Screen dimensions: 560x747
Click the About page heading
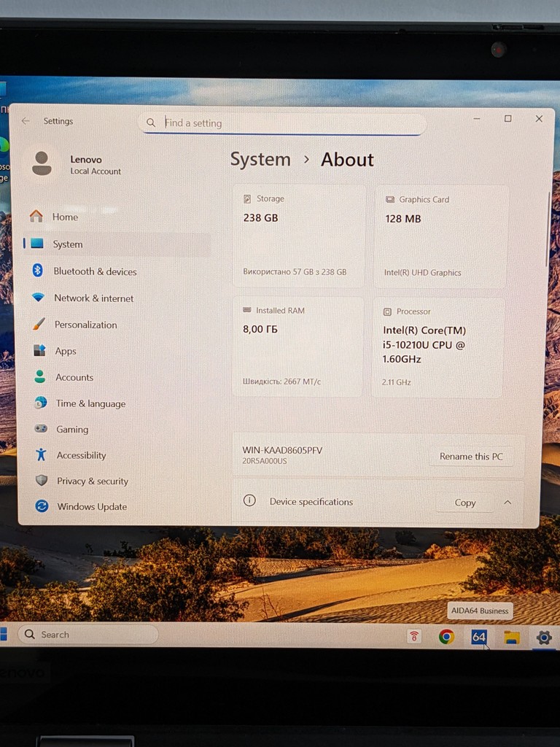pyautogui.click(x=347, y=160)
